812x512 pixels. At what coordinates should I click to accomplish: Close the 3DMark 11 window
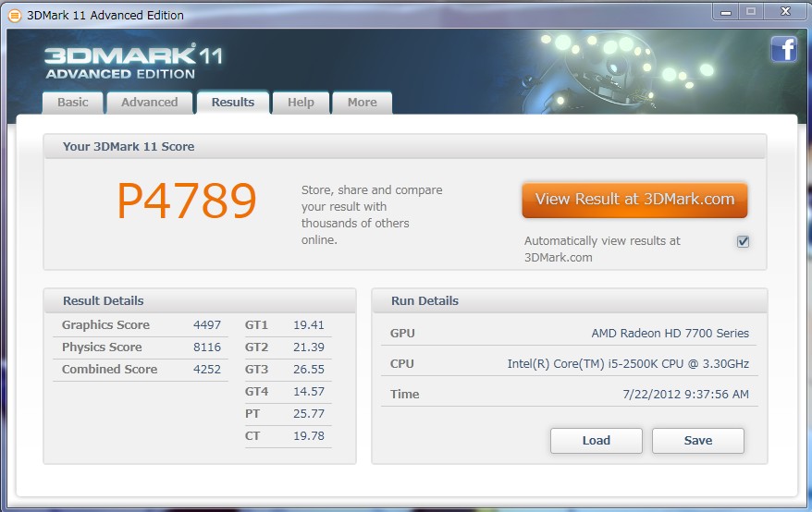[x=785, y=11]
